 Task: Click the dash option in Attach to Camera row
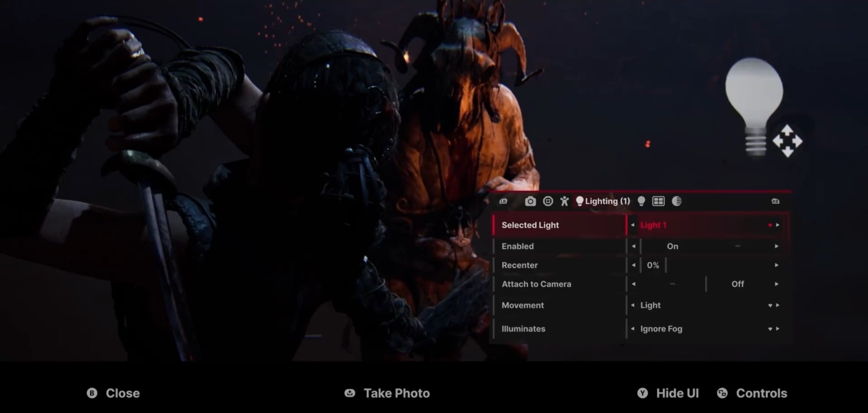673,284
